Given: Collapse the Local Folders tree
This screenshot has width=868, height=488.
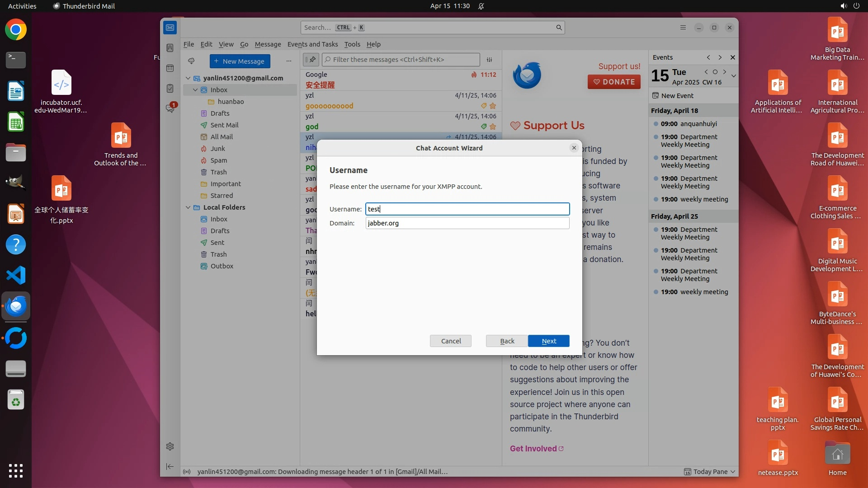Looking at the screenshot, I should [x=188, y=207].
